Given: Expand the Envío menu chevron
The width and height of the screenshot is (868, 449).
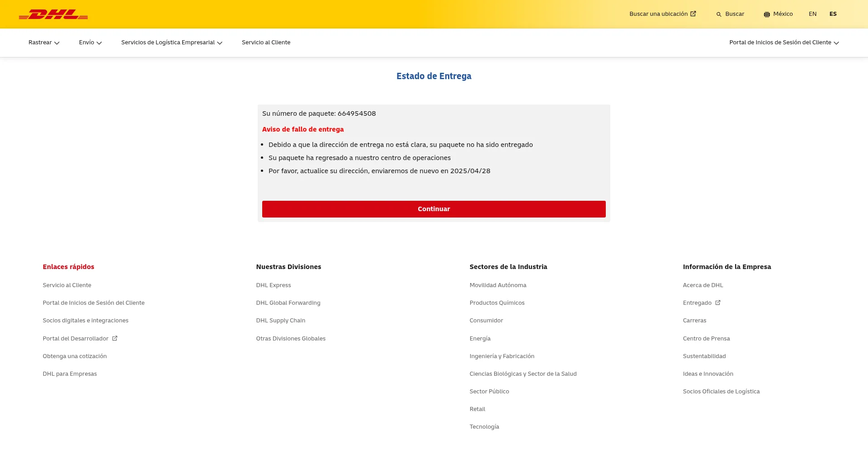Looking at the screenshot, I should pyautogui.click(x=99, y=43).
